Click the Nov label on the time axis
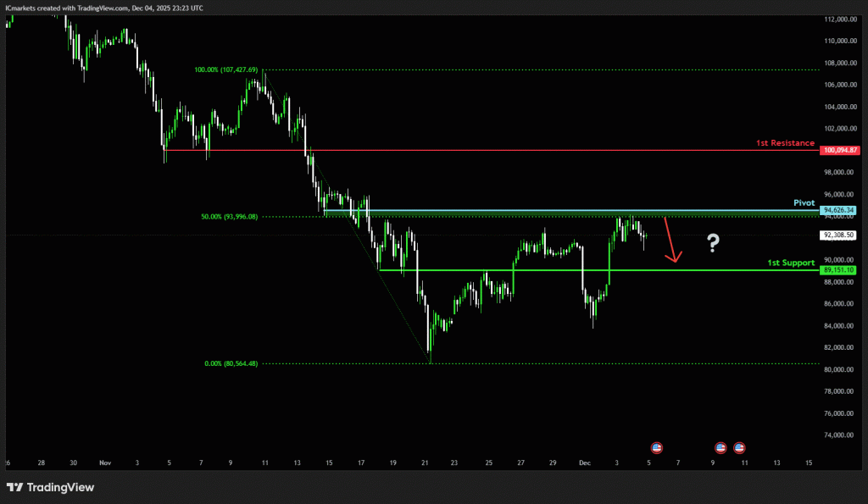Viewport: 868px width, 504px height. (x=105, y=463)
